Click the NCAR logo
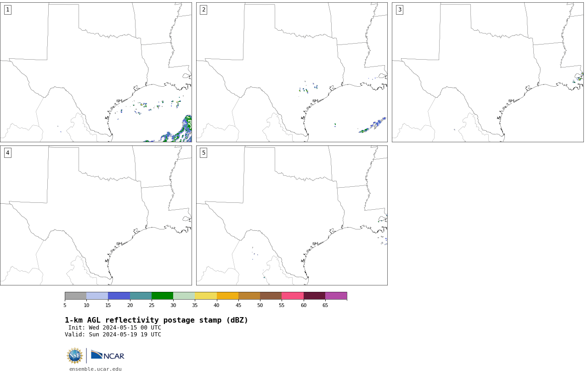The height and width of the screenshot is (374, 588). click(107, 355)
